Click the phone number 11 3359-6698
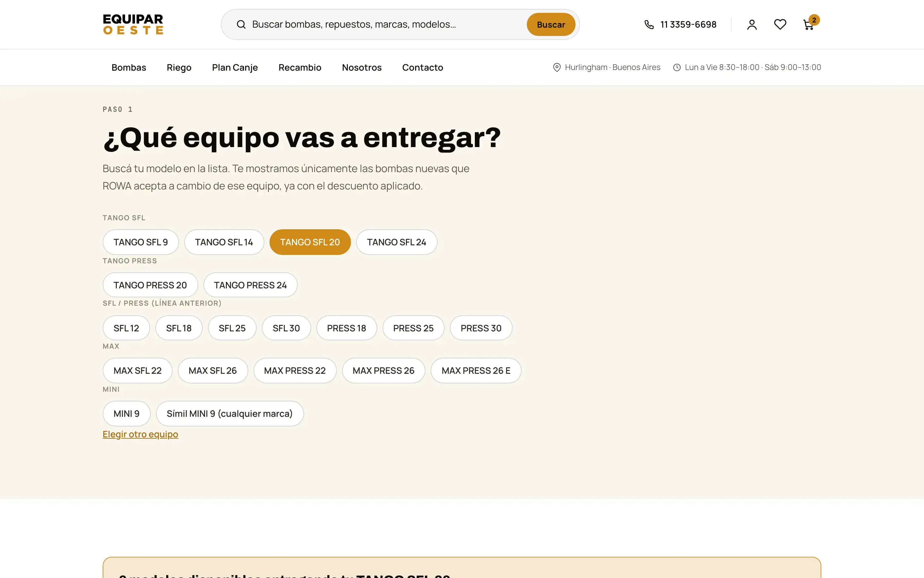 pos(688,24)
